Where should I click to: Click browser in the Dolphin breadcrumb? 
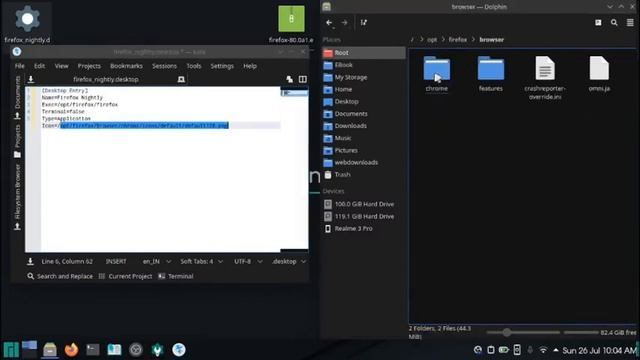coord(491,40)
